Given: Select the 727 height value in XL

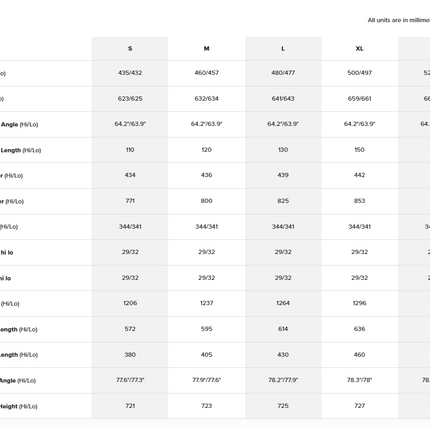Looking at the screenshot, I should click(359, 406).
